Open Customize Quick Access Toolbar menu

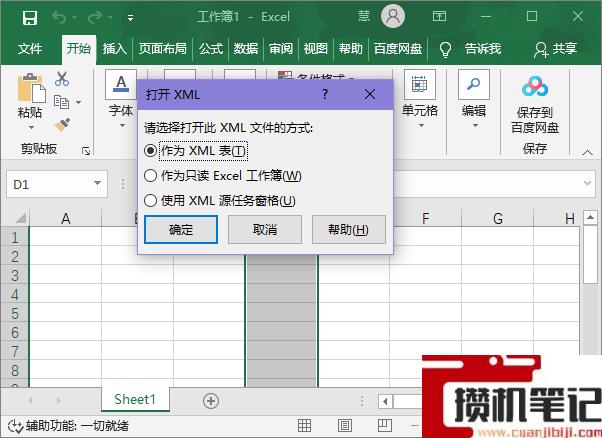[x=131, y=18]
